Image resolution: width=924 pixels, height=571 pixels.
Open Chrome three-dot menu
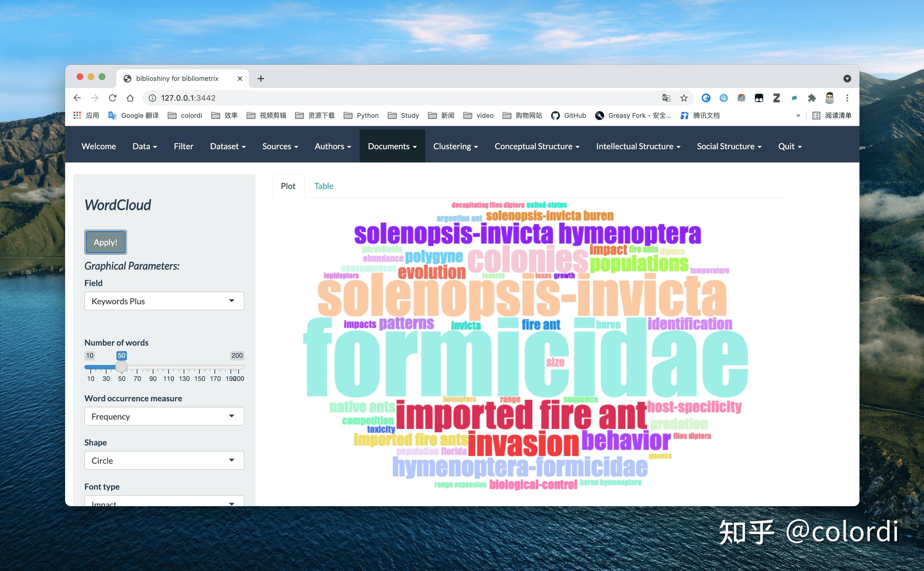pyautogui.click(x=847, y=98)
